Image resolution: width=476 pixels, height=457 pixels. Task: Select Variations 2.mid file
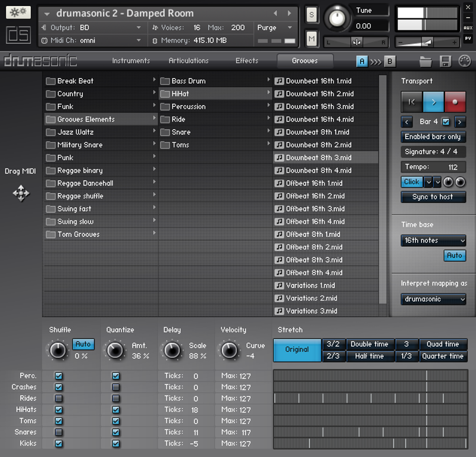pos(325,298)
